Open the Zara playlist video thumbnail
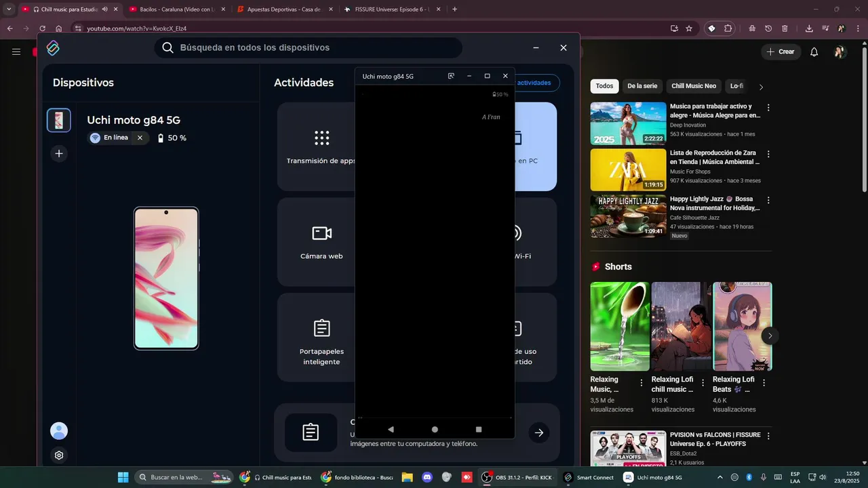The width and height of the screenshot is (868, 488). click(x=628, y=170)
